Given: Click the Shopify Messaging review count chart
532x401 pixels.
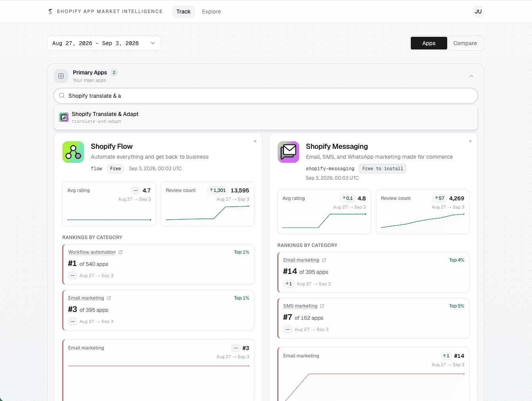Looking at the screenshot, I should (423, 221).
